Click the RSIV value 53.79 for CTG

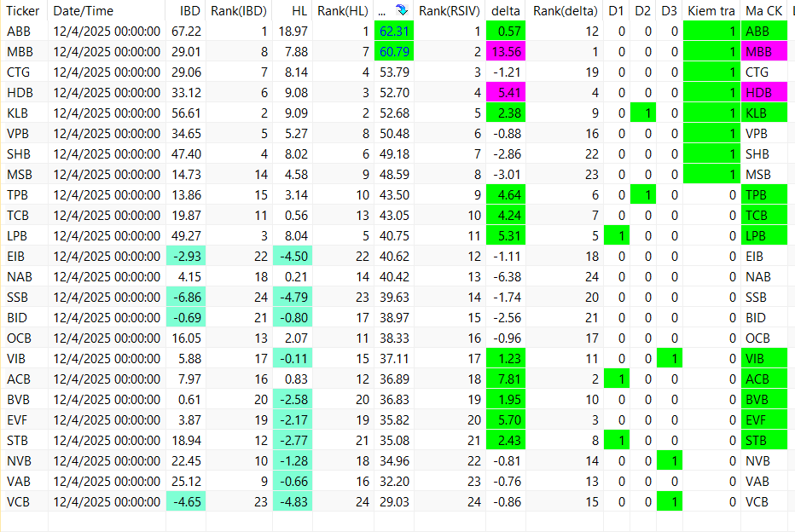[x=394, y=72]
